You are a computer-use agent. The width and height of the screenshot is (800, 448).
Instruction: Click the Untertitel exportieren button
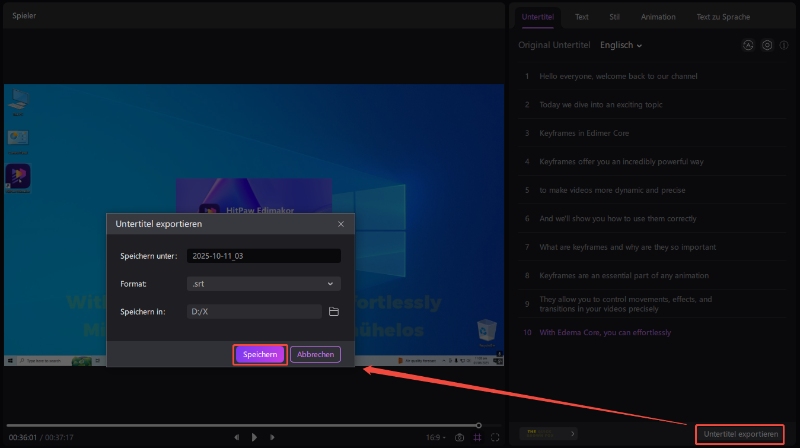[x=740, y=434]
